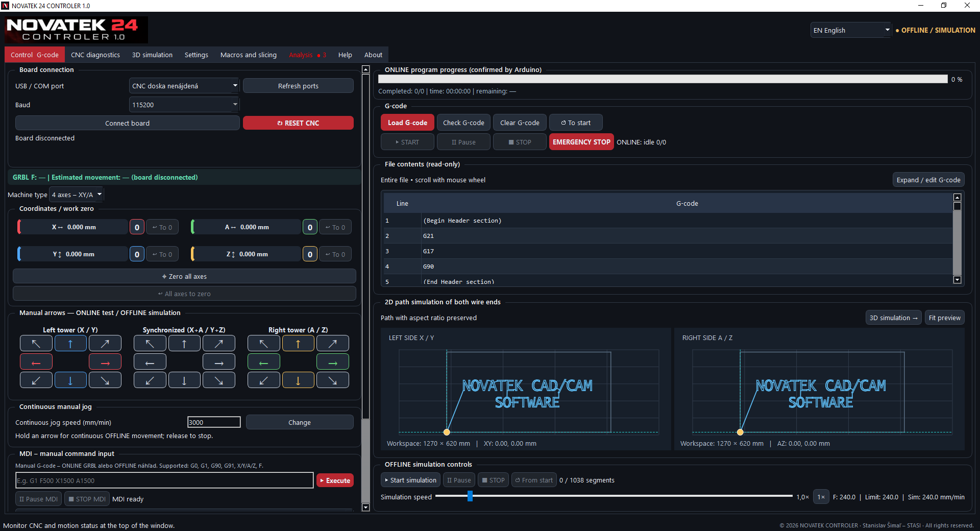Jog Left tower up with blue arrow
The image size is (980, 531).
click(x=70, y=344)
